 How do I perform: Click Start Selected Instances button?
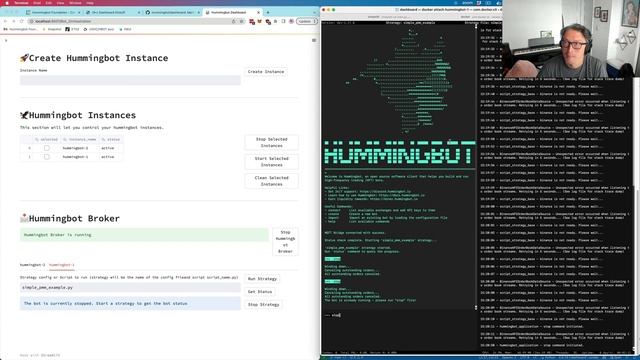271,162
